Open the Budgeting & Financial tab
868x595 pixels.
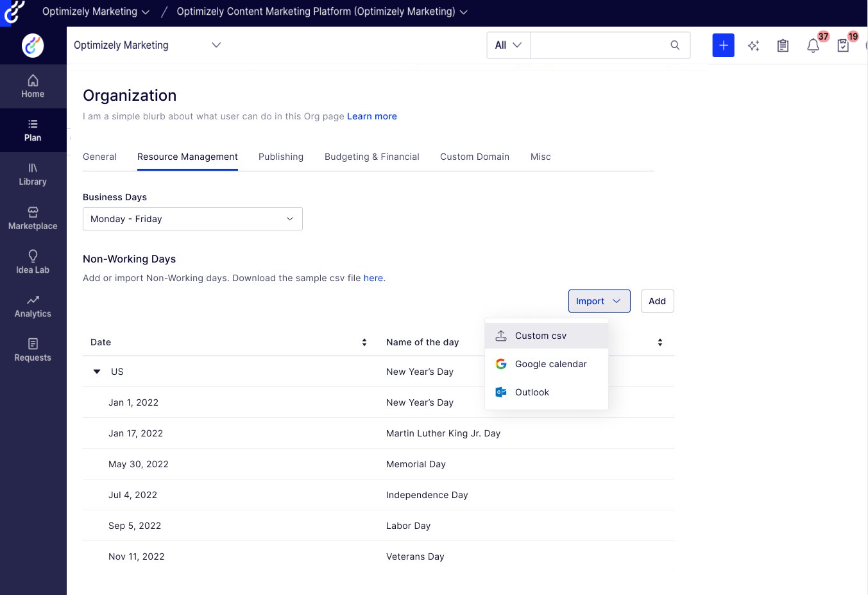[372, 157]
